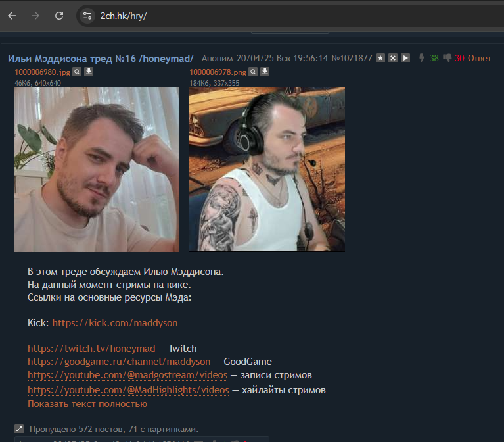The image size is (504, 442).
Task: Click the post date '20/04/25 Вск 19:56:14'
Action: click(282, 59)
